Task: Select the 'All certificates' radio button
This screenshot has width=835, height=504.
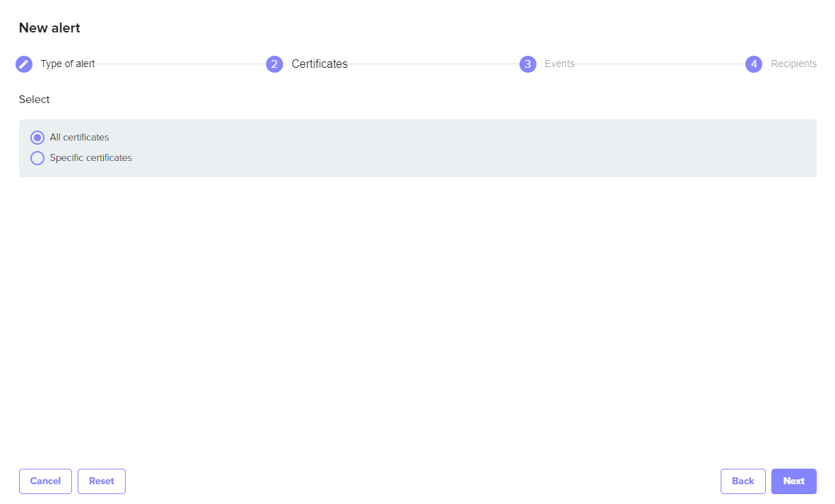Action: 37,138
